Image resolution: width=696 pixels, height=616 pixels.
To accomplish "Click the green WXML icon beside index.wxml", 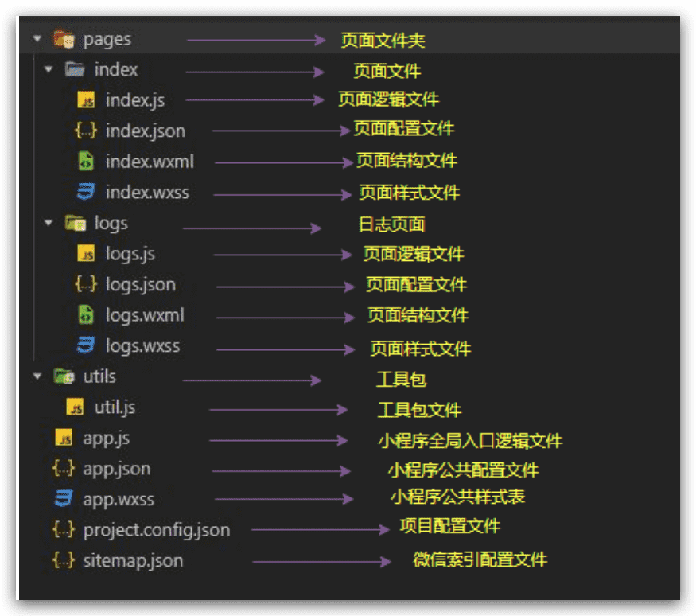I will [86, 162].
